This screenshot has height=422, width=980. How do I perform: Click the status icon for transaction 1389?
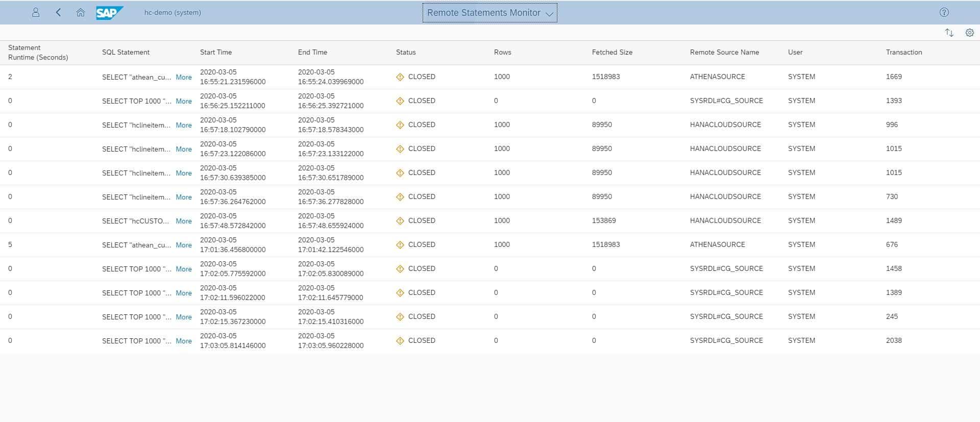(x=400, y=293)
